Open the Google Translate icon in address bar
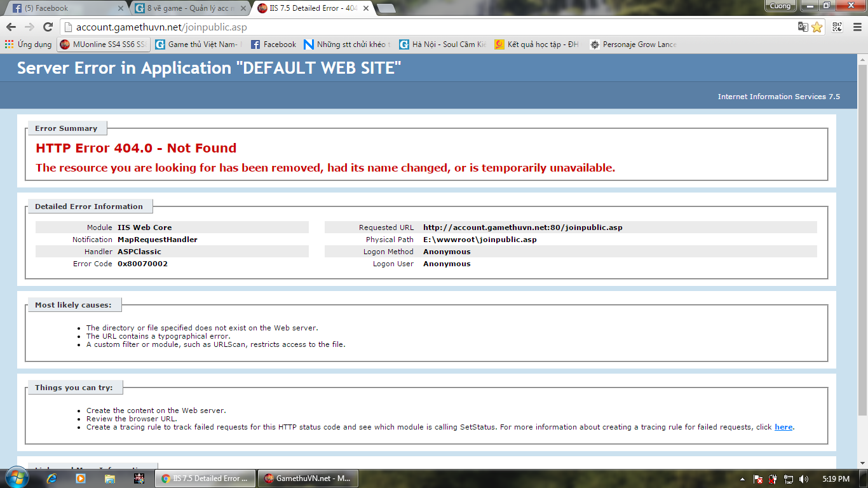 tap(803, 27)
